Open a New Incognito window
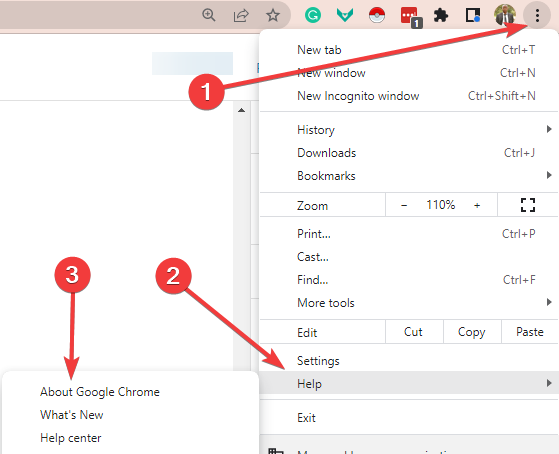This screenshot has height=454, width=559. [409, 96]
